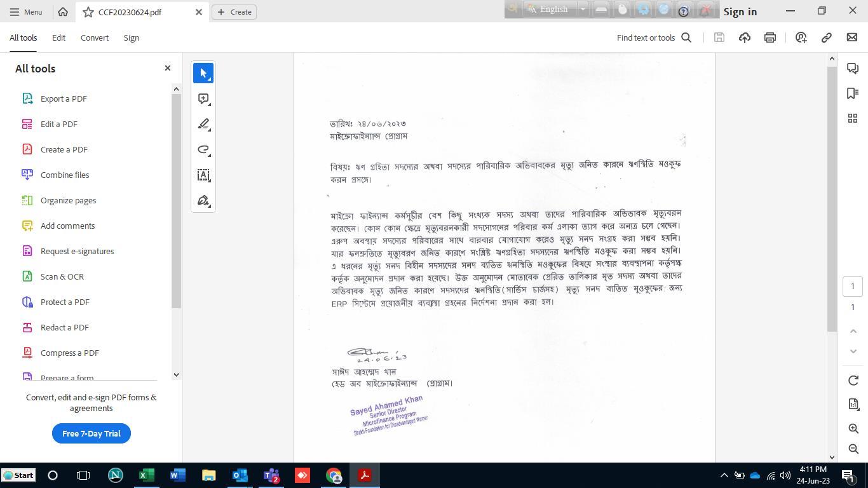Open the comments panel on right
Image resolution: width=868 pixels, height=488 pixels.
point(853,68)
